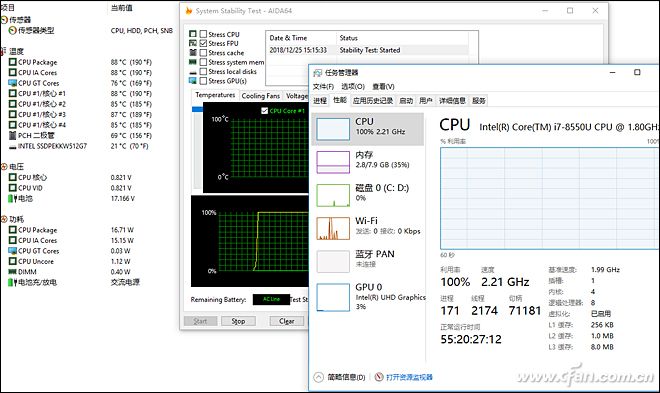Click the AC Line battery indicator
The image size is (660, 393).
(271, 299)
